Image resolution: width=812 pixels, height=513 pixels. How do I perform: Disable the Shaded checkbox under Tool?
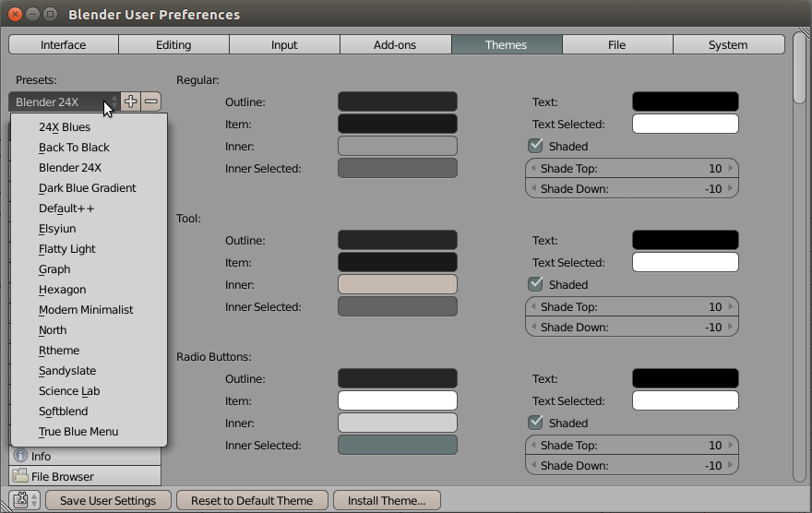pyautogui.click(x=535, y=284)
